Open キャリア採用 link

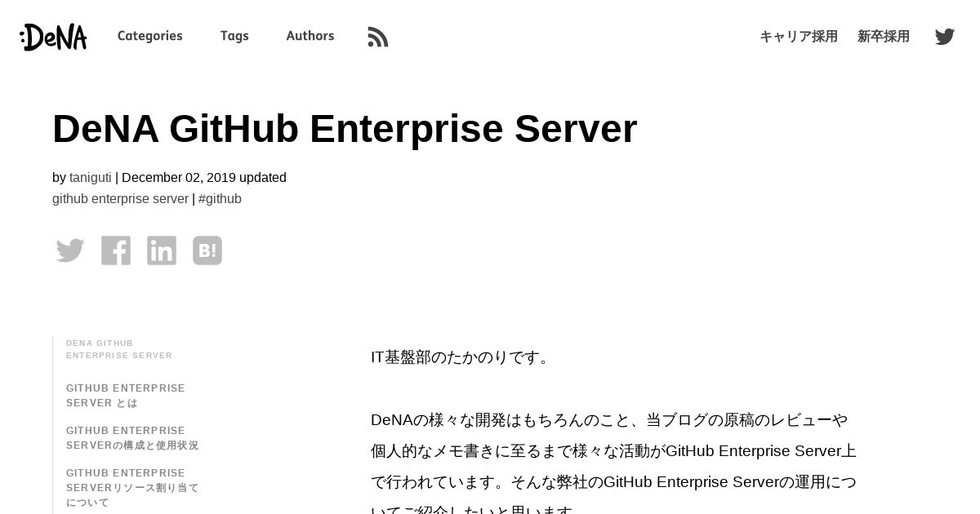click(799, 37)
